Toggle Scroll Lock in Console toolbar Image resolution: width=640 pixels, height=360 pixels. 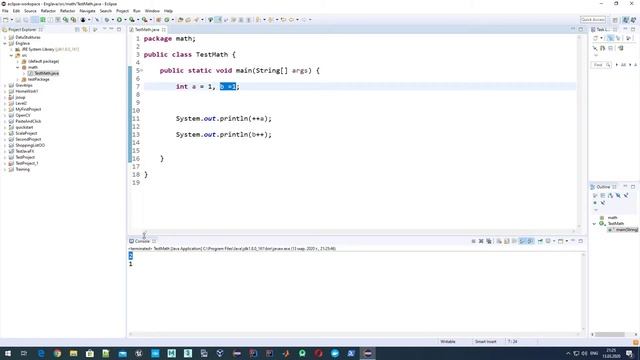click(507, 241)
